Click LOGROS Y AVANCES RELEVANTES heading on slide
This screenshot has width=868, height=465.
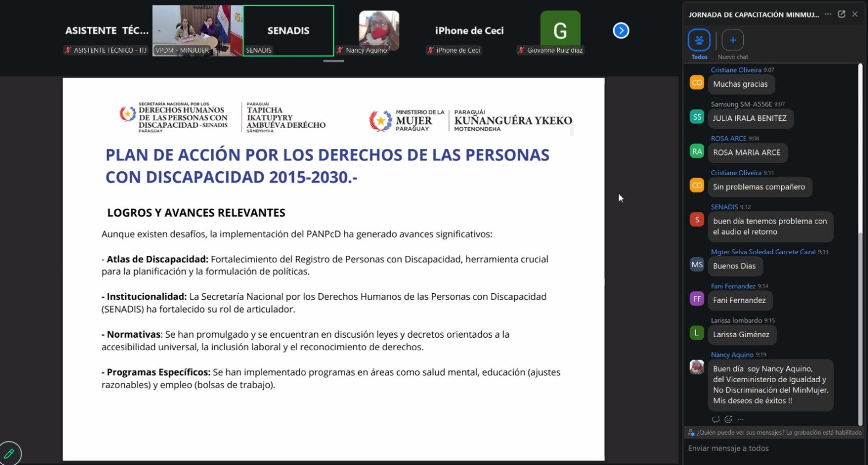(196, 213)
